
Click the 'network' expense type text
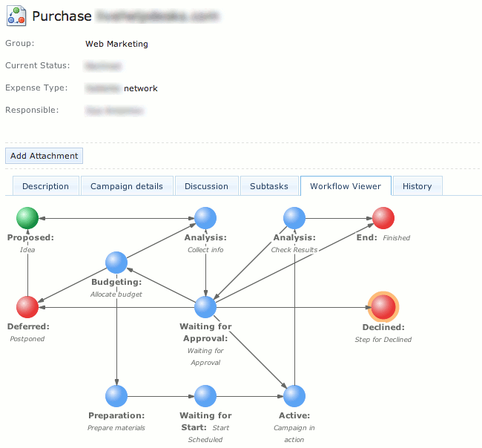click(x=141, y=88)
